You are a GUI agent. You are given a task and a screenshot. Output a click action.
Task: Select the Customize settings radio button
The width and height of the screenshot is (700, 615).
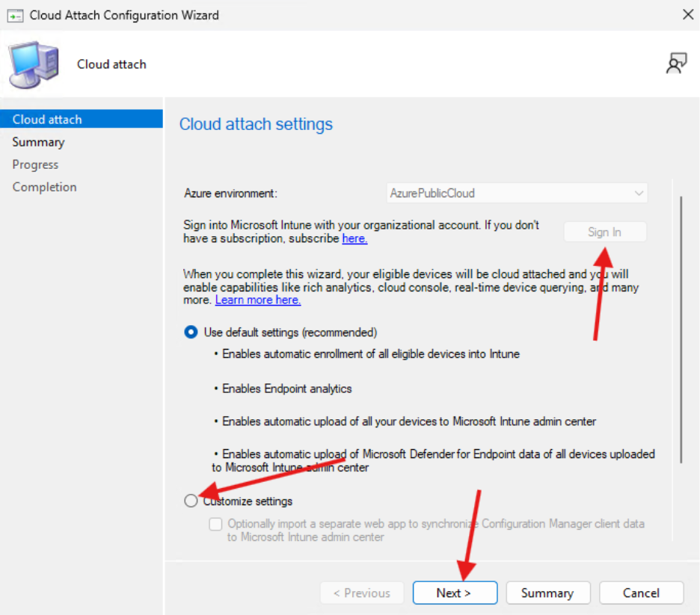(191, 501)
